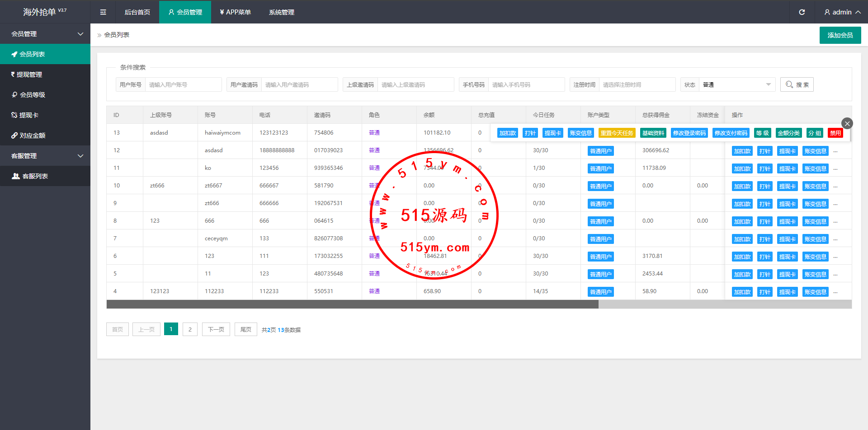868x430 pixels.
Task: Open 提现管理 in the sidebar
Action: [29, 75]
